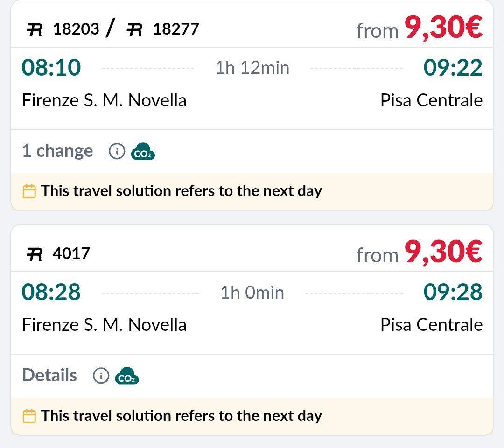Click the info icon next to Details
This screenshot has width=504, height=448.
click(x=101, y=376)
